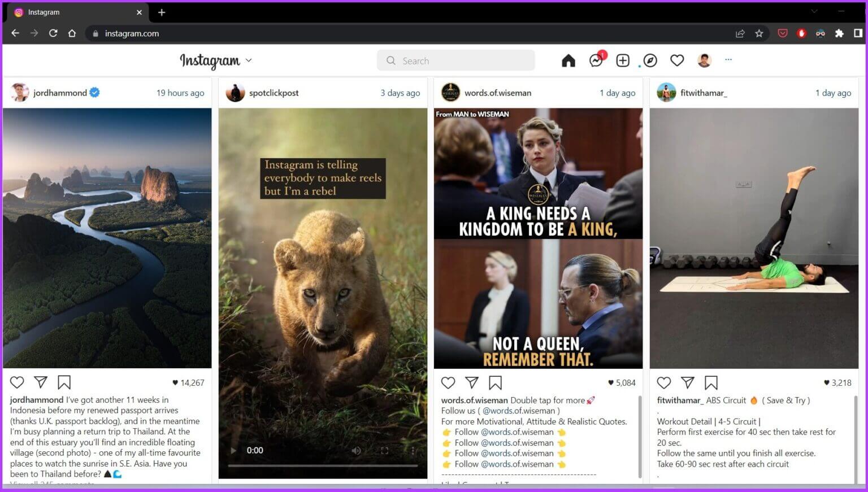This screenshot has height=492, width=868.
Task: Open Messenger direct messages icon
Action: click(x=596, y=60)
